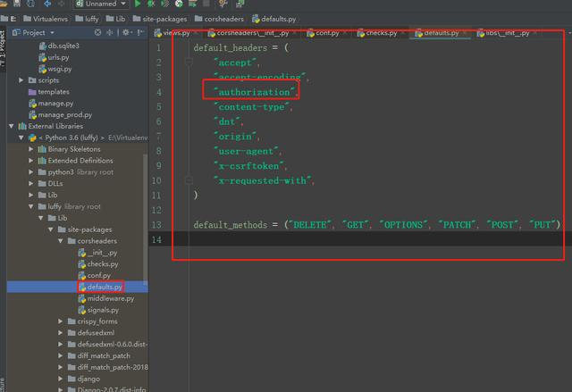Collapse the corsheaders folder
The width and height of the screenshot is (572, 392).
coord(61,241)
